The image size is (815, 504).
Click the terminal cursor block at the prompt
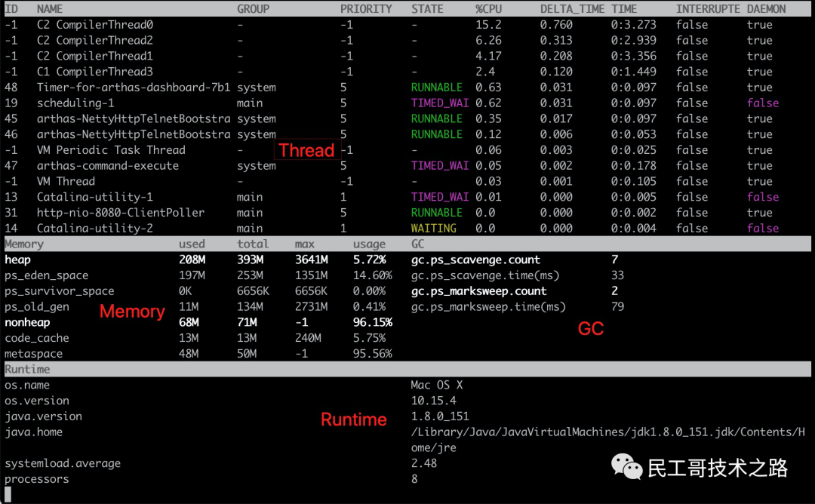(8, 495)
